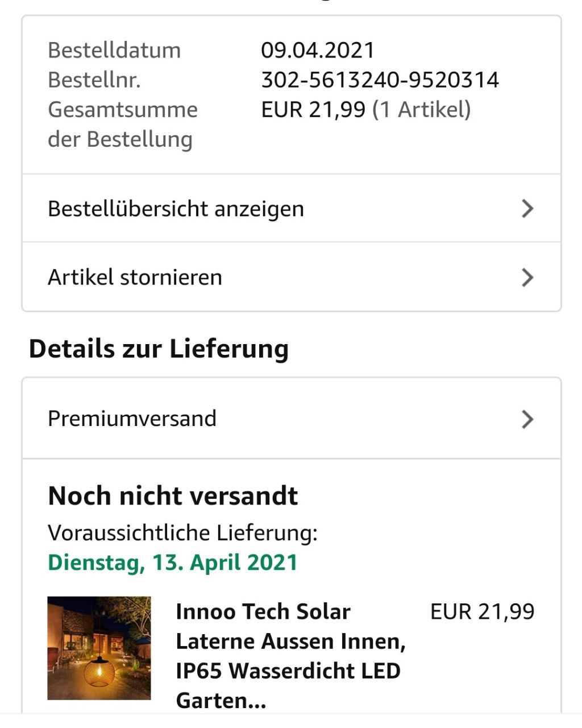
Task: Click the Bestellnr. label
Action: coord(94,80)
